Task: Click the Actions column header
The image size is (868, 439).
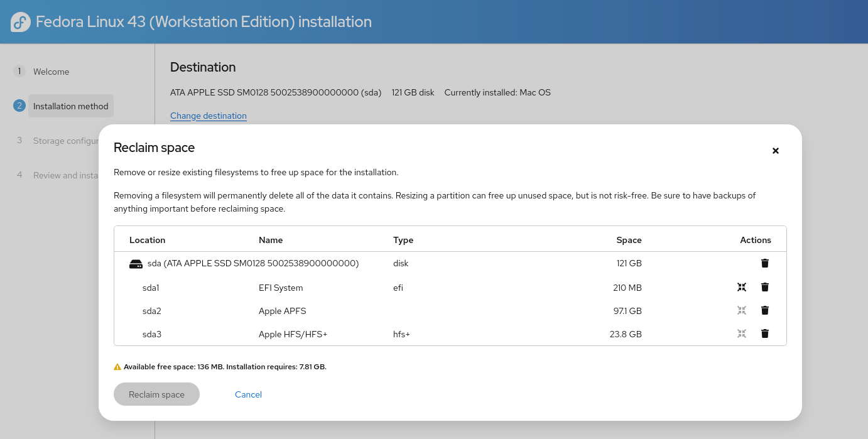Action: point(756,240)
